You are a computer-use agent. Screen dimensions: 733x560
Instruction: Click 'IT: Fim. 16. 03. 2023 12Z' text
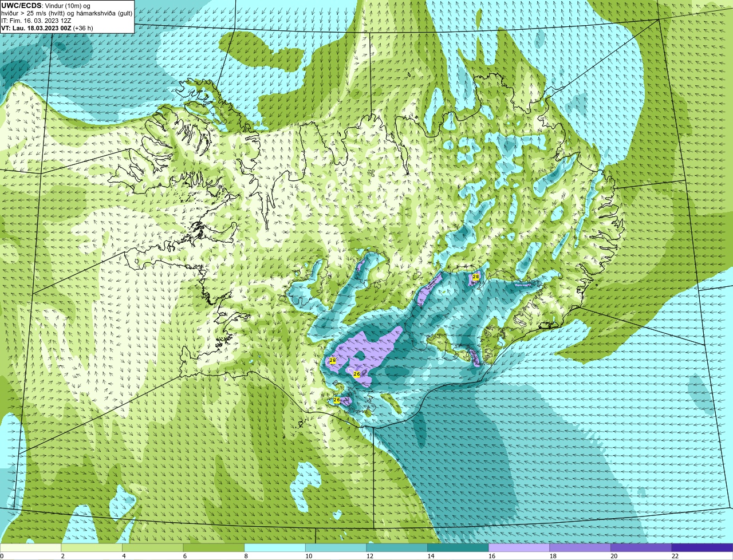[x=36, y=21]
